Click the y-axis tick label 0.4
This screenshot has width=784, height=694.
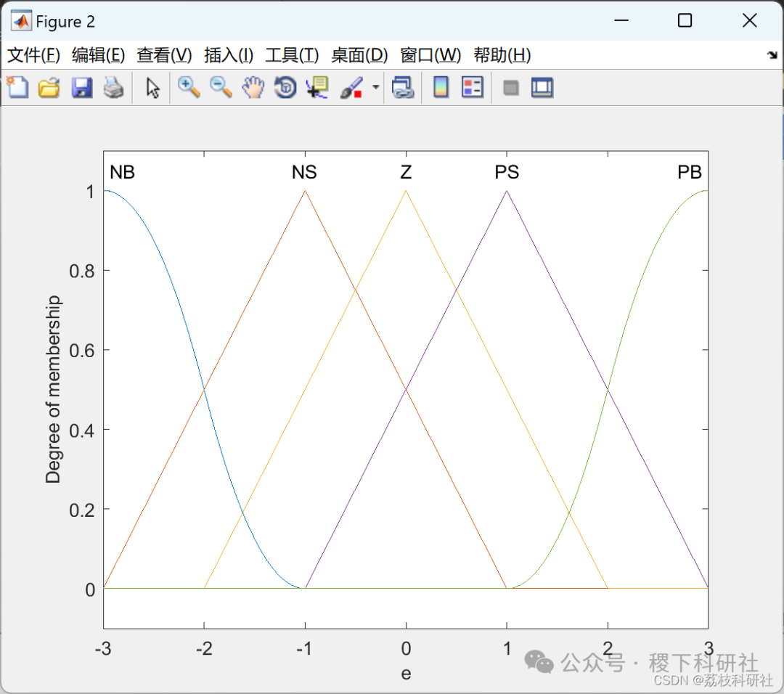tap(82, 430)
